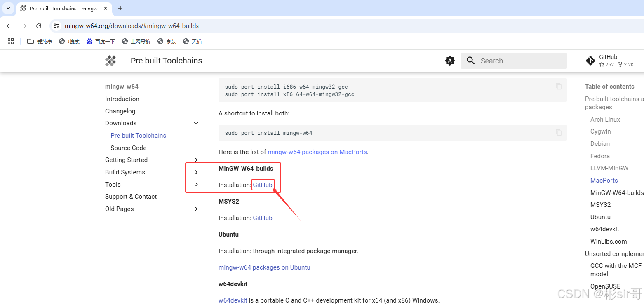The width and height of the screenshot is (644, 305).
Task: Click the 'sudo port install mingw-w64' code text
Action: (268, 133)
